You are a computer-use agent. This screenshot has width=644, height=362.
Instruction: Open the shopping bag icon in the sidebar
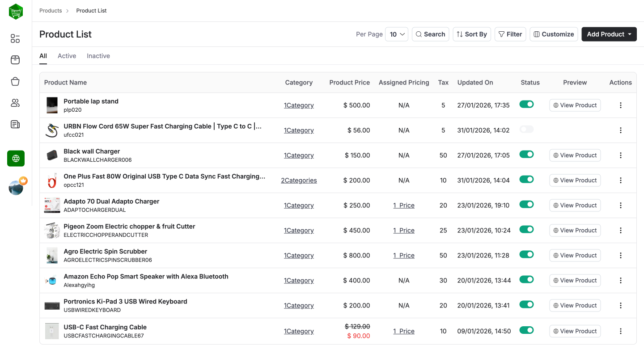coord(15,81)
